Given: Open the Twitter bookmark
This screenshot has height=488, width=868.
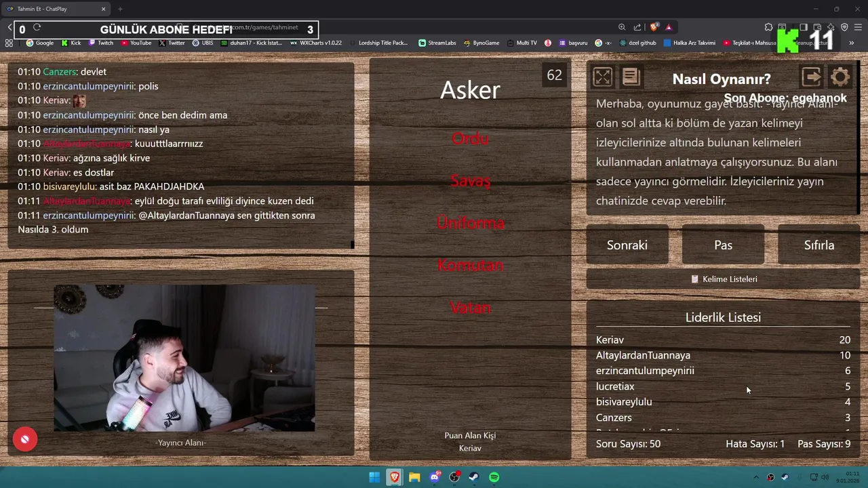Looking at the screenshot, I should click(172, 43).
